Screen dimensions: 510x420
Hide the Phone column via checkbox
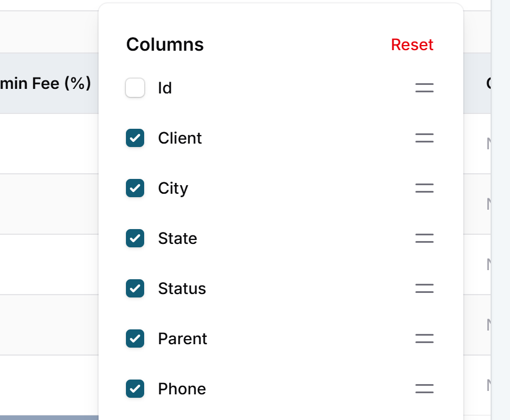pyautogui.click(x=135, y=389)
